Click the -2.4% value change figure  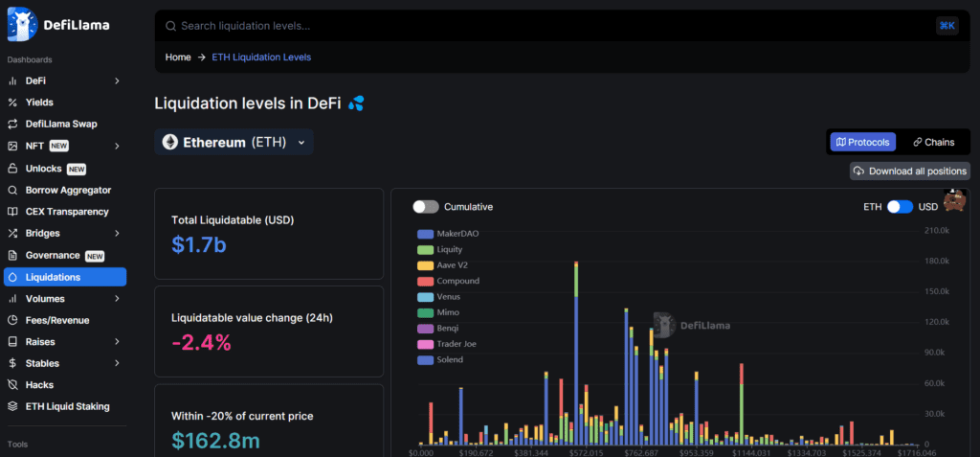[201, 342]
